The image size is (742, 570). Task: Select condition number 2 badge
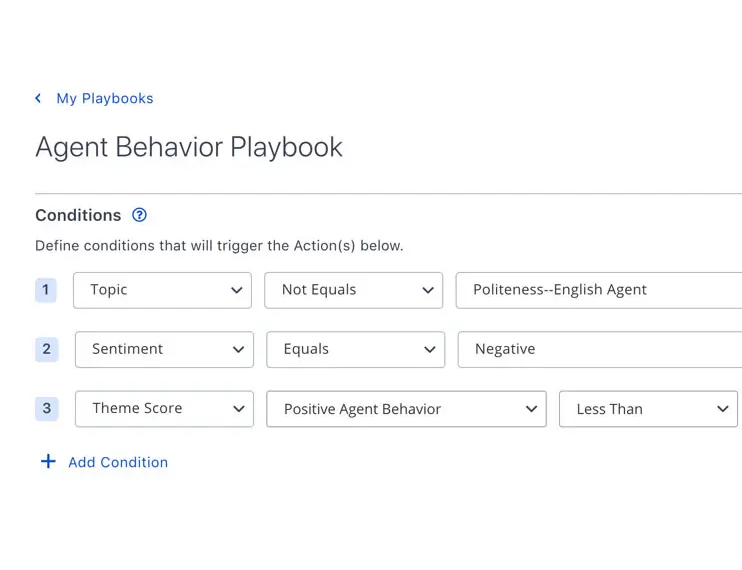click(x=46, y=349)
